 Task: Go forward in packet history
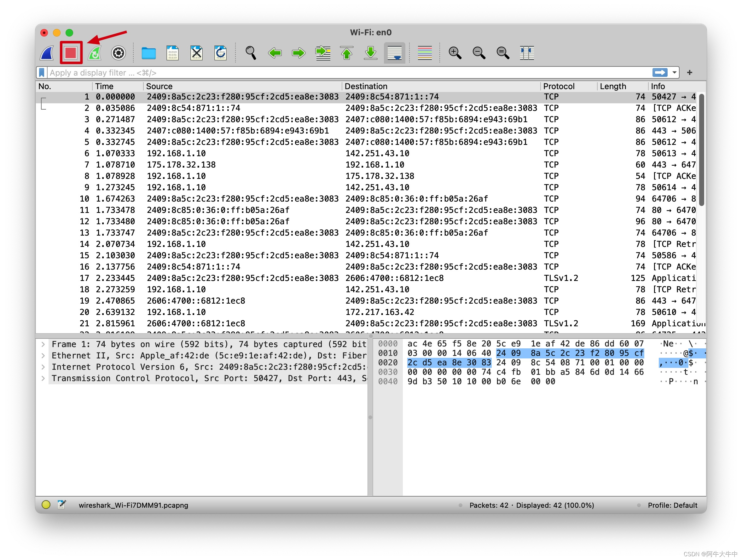click(x=299, y=53)
